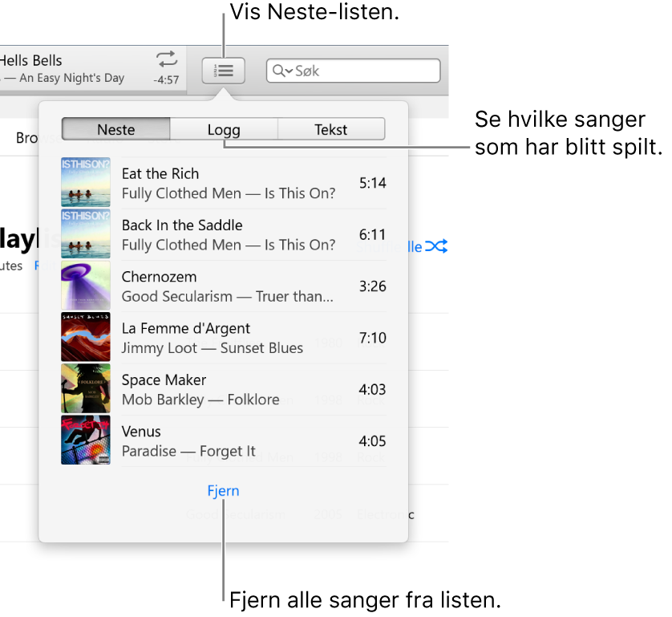
Task: Switch to the Logg tab
Action: (224, 129)
